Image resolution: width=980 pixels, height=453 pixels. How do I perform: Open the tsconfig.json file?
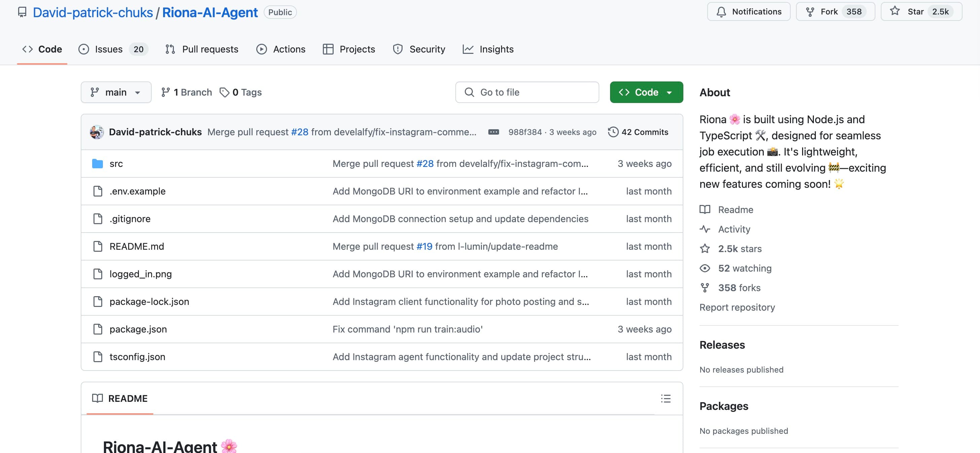(137, 357)
